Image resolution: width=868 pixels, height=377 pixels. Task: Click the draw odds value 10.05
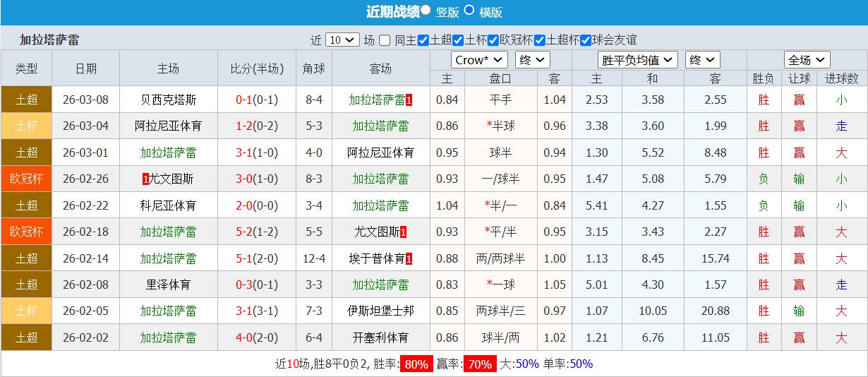pos(653,311)
